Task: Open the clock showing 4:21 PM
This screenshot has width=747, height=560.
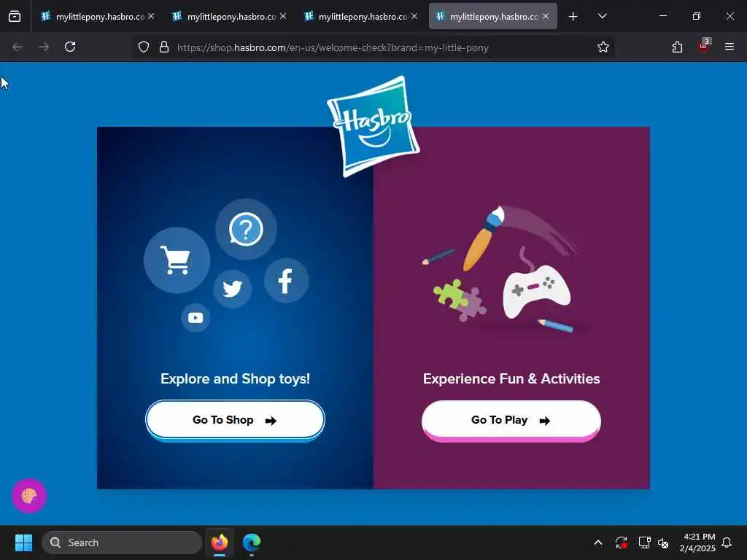Action: coord(697,542)
